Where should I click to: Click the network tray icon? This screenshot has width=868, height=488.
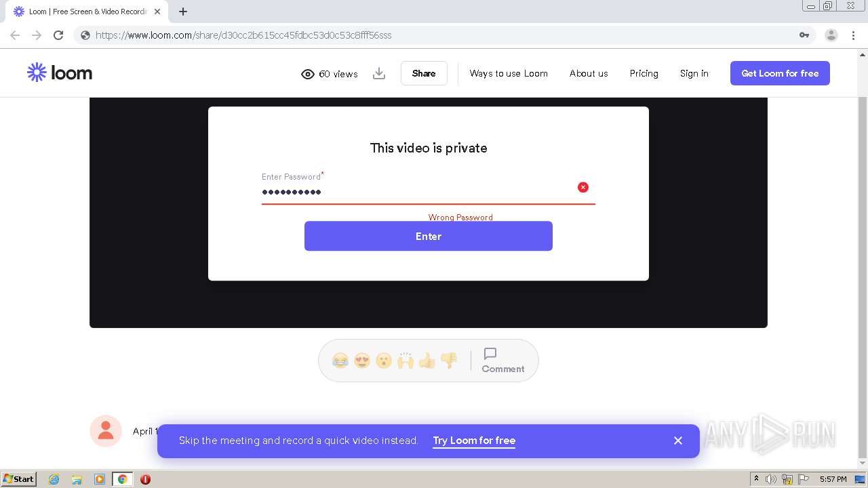pos(787,479)
